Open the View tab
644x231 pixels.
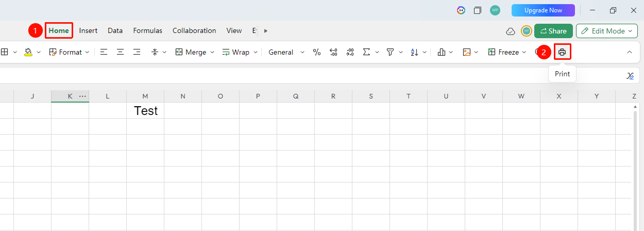point(234,30)
